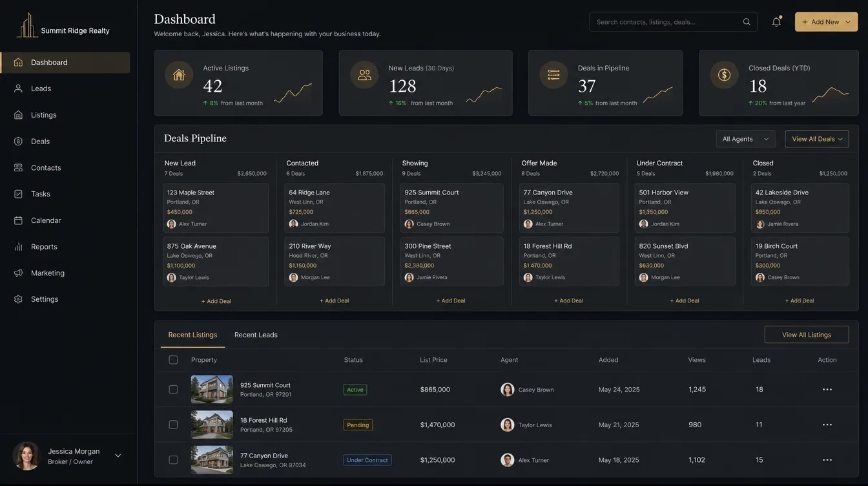Click the $1,470,000 list price cell
The width and height of the screenshot is (868, 486).
tap(437, 425)
